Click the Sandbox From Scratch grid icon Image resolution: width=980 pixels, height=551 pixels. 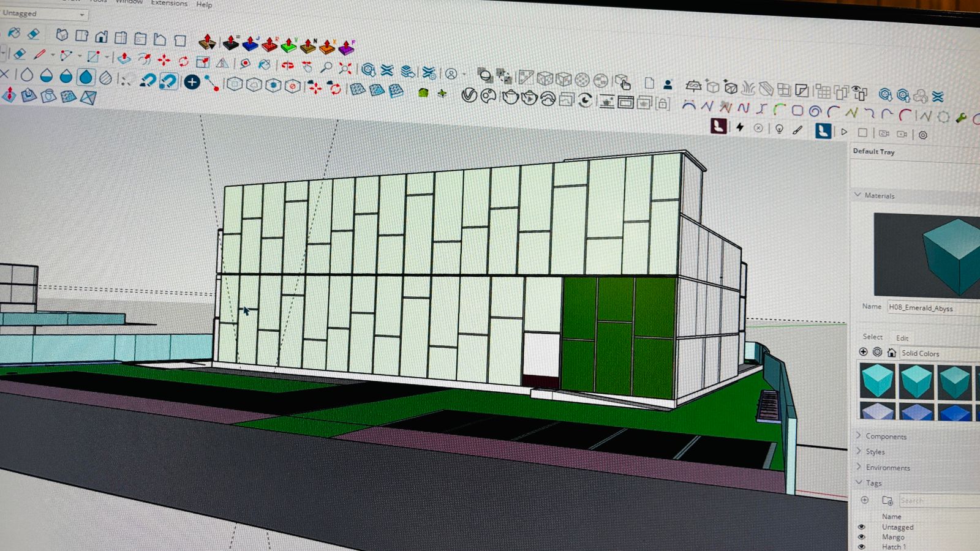pos(358,89)
